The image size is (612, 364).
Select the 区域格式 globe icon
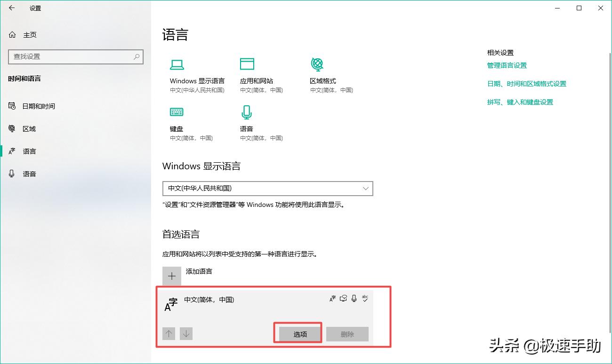[317, 63]
